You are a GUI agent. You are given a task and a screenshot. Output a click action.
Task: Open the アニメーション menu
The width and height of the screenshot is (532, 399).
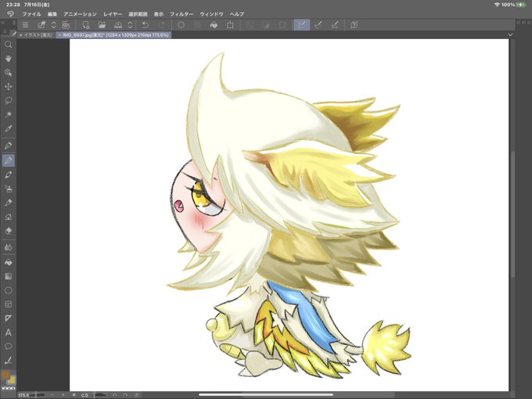[x=80, y=14]
